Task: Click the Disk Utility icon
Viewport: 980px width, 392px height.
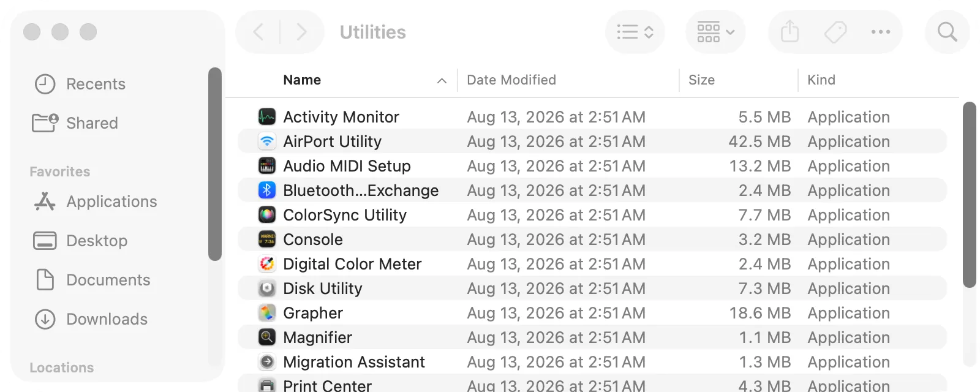Action: pyautogui.click(x=266, y=288)
